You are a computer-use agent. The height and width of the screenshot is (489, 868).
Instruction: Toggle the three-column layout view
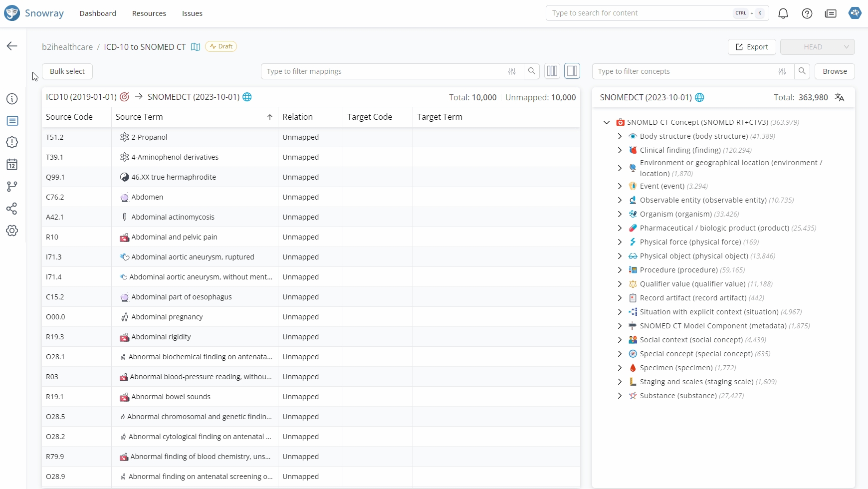pos(552,71)
